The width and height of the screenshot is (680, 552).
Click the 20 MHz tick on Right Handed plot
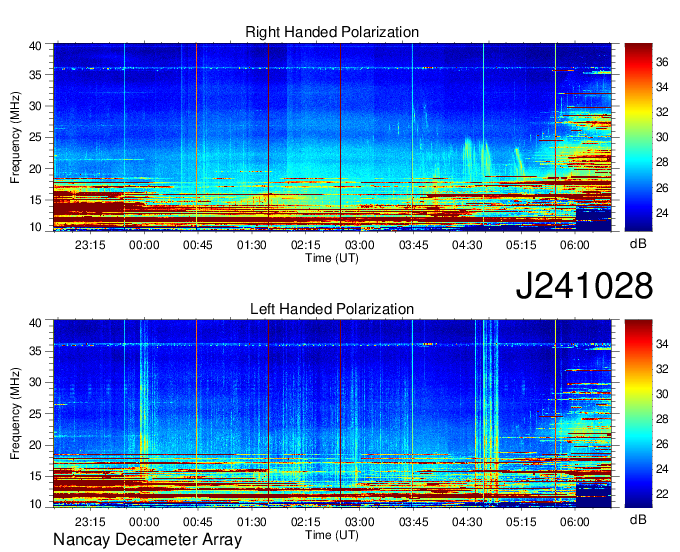tap(35, 169)
